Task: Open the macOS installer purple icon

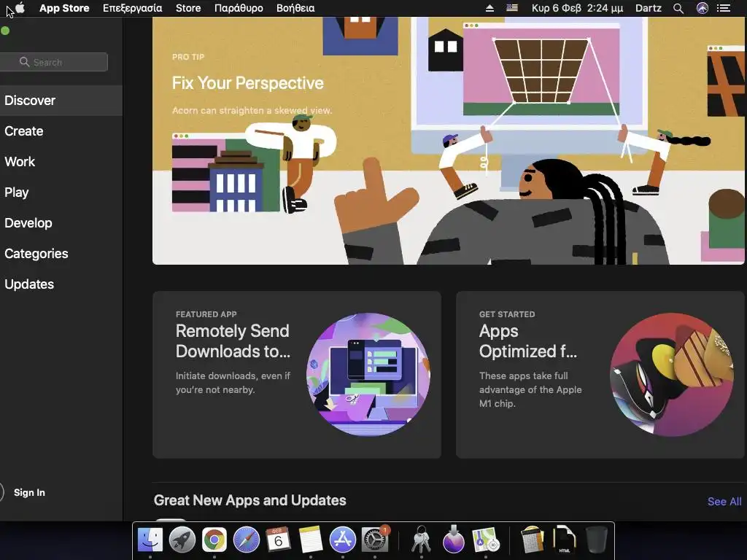Action: pyautogui.click(x=454, y=540)
